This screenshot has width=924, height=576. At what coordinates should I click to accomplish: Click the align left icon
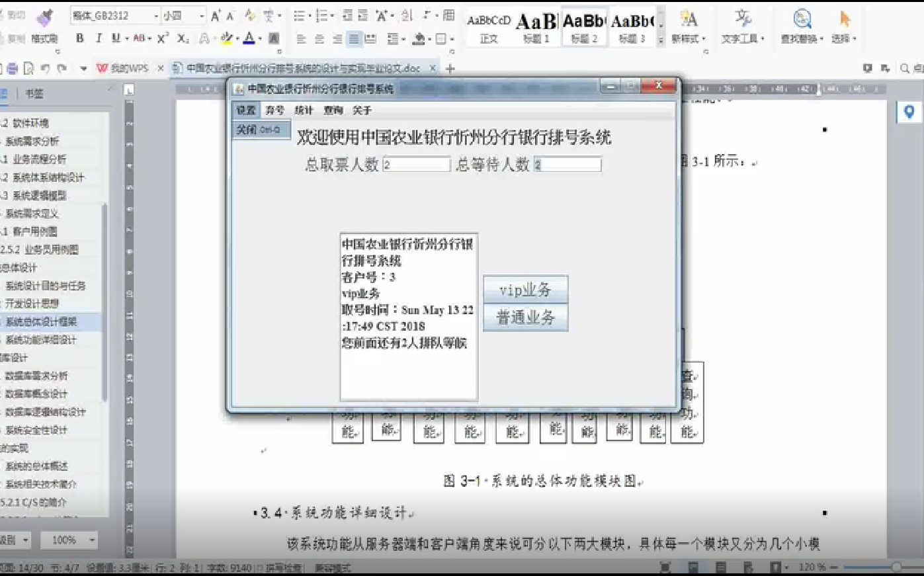pyautogui.click(x=301, y=39)
